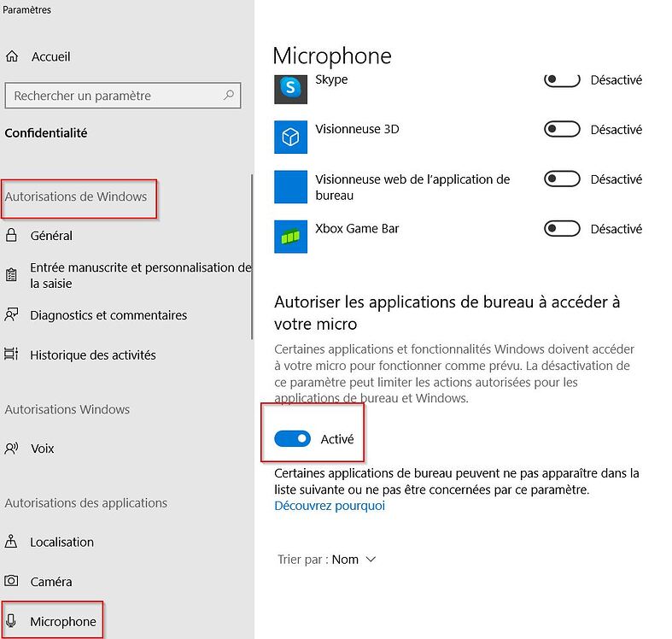
Task: Click the Accueil home icon
Action: [x=12, y=56]
